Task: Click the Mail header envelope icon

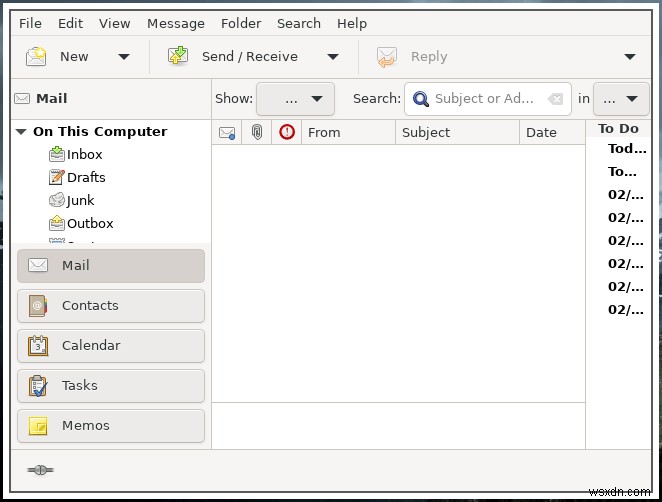Action: tap(22, 99)
